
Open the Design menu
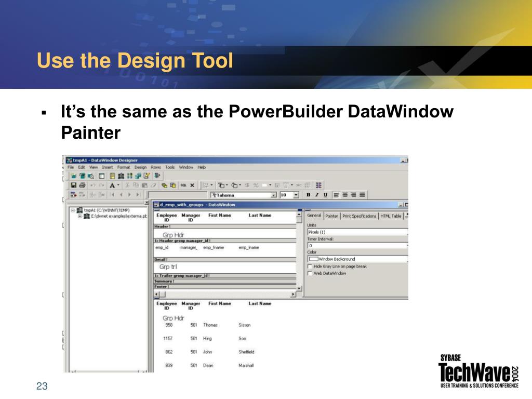pos(140,167)
